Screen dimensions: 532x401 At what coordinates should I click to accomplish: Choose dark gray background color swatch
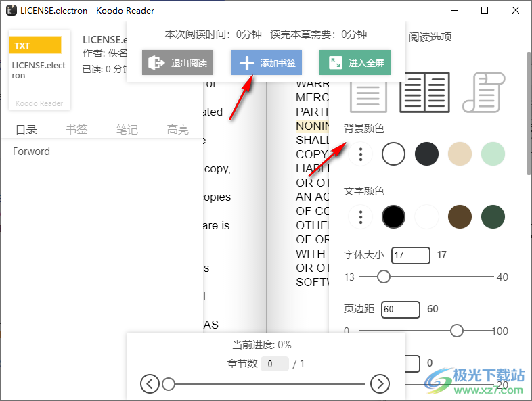point(426,154)
